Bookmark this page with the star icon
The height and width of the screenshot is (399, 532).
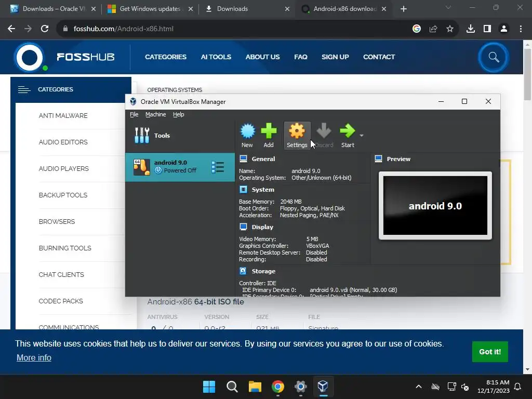(x=450, y=29)
